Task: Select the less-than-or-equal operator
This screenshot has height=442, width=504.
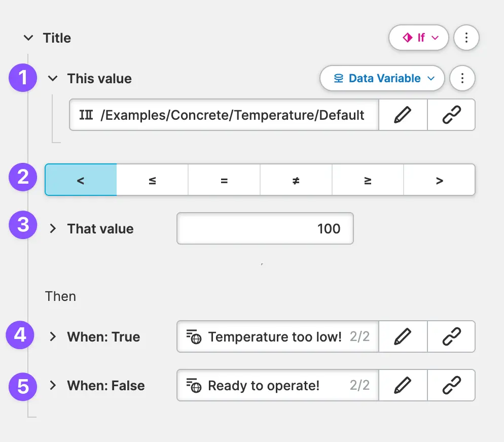Action: tap(152, 180)
